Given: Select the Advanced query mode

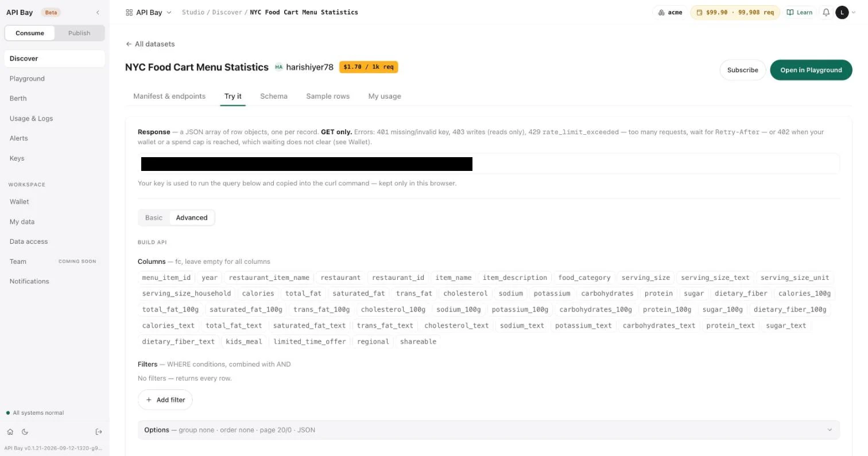Looking at the screenshot, I should [x=192, y=217].
